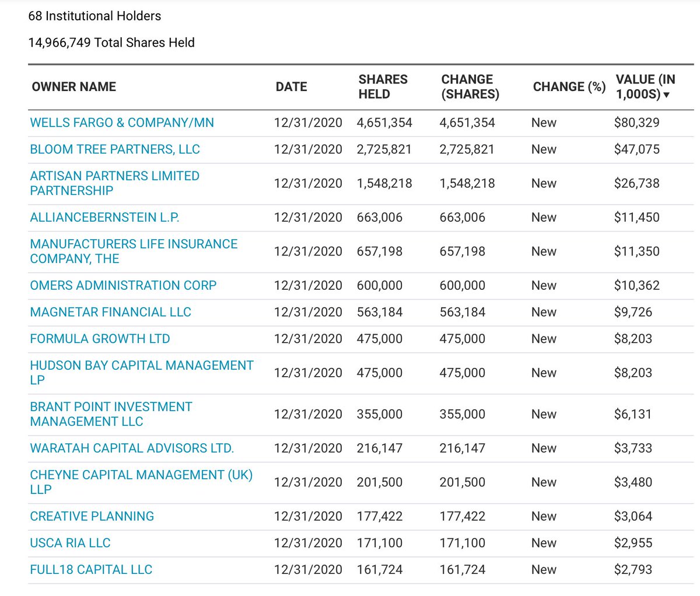Open Bloom Tree Partners, LLC holder page

coord(115,149)
